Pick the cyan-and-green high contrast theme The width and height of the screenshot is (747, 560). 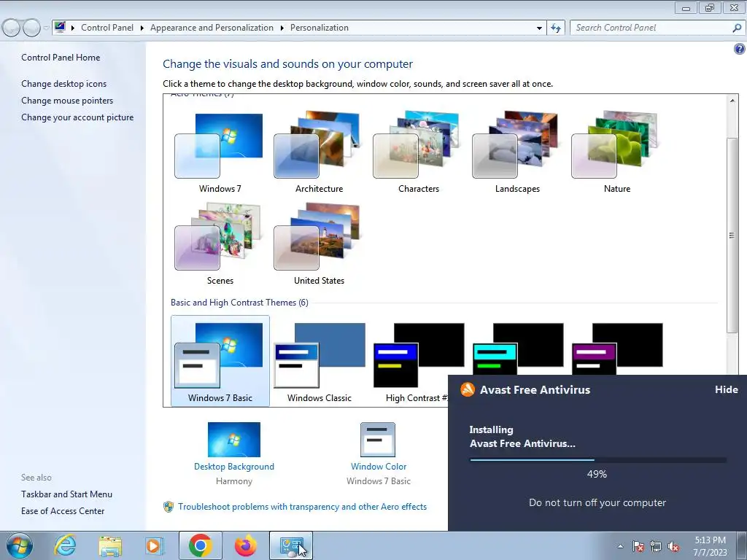517,349
